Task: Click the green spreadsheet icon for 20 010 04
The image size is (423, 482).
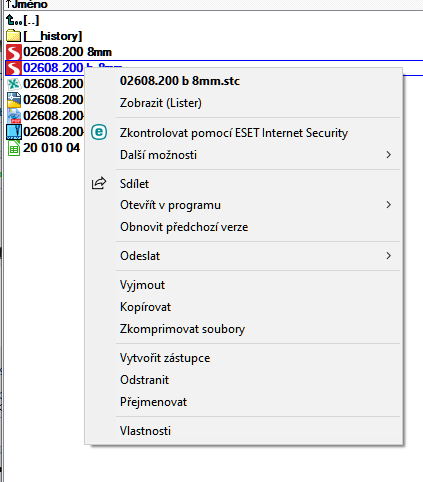Action: 14,148
